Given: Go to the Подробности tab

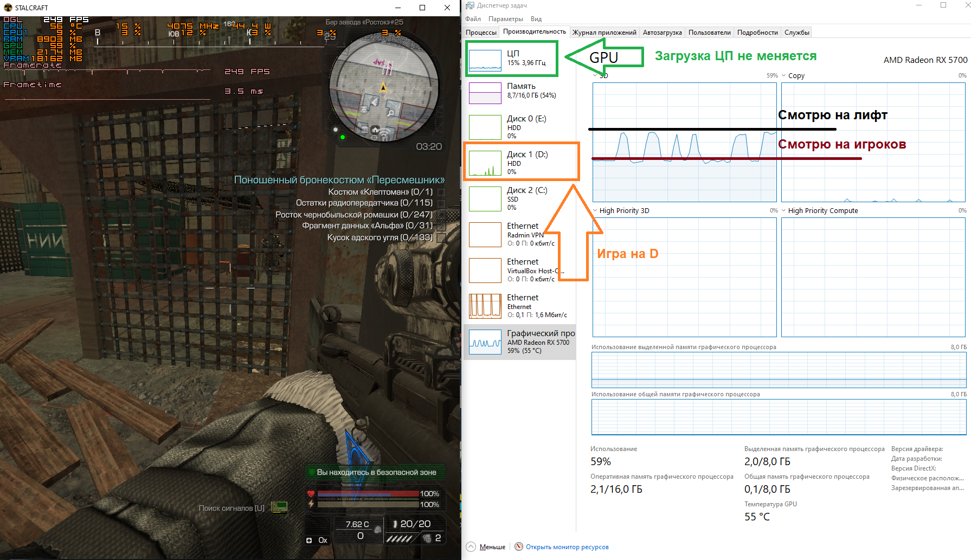Looking at the screenshot, I should (x=757, y=33).
